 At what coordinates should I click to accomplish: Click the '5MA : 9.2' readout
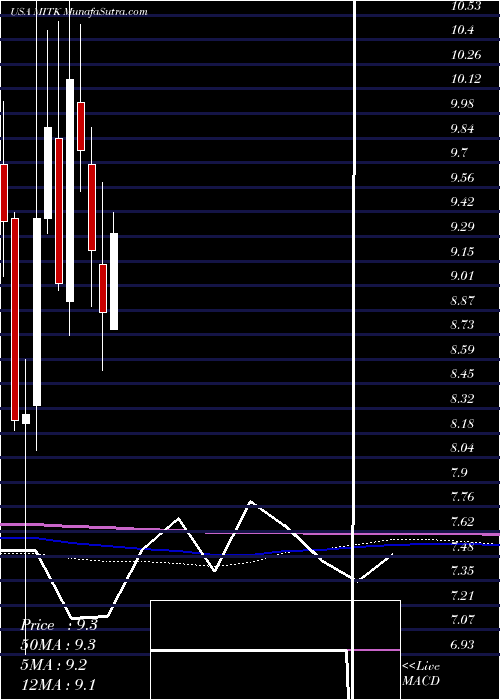(54, 665)
